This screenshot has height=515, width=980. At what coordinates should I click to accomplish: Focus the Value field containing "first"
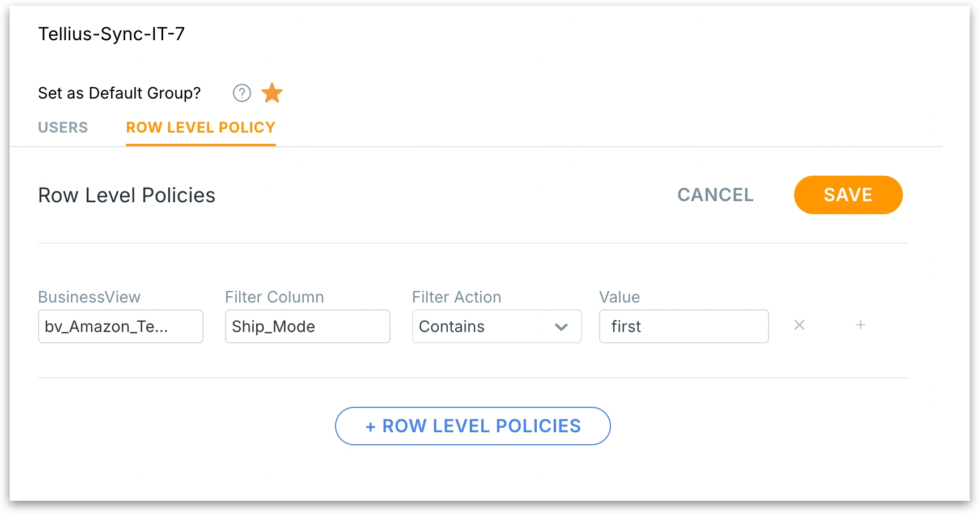[684, 326]
